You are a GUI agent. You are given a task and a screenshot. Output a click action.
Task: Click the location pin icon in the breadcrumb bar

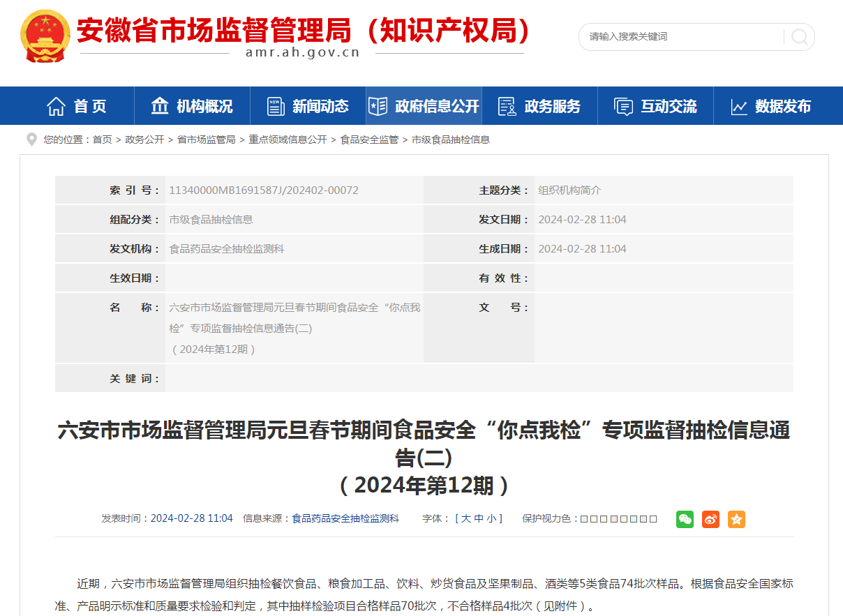pyautogui.click(x=32, y=139)
